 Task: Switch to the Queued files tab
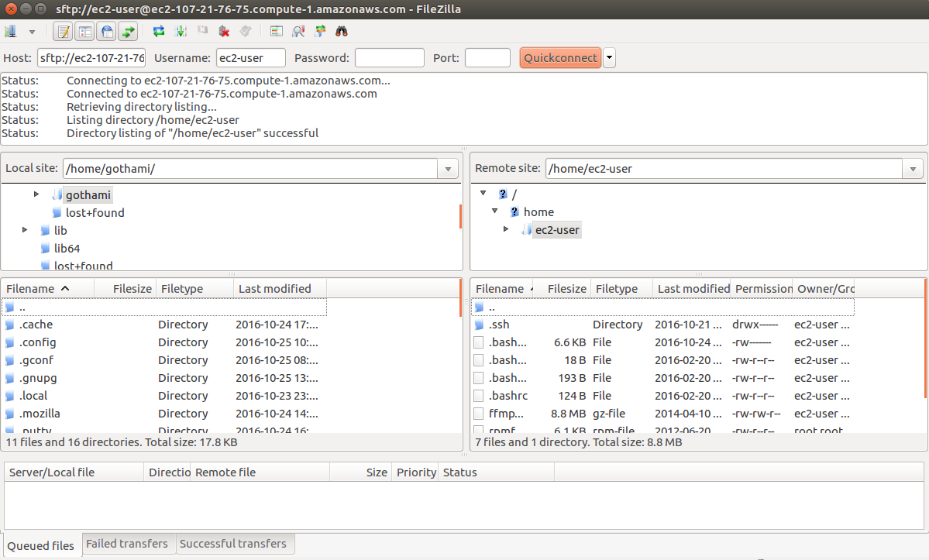[41, 545]
